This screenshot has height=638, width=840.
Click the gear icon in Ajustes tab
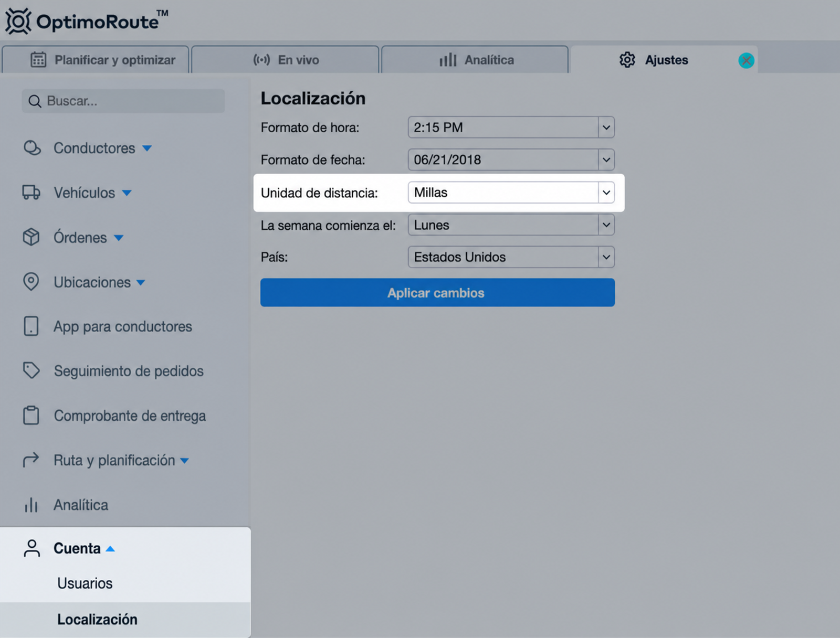click(627, 60)
